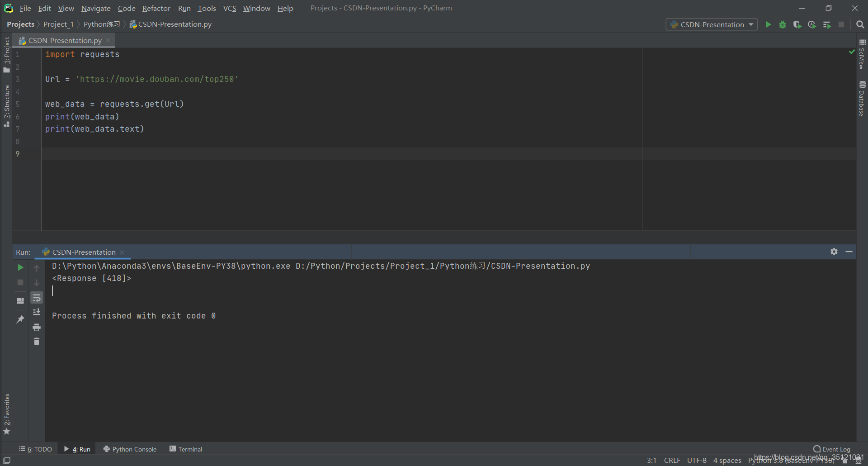Click the CSDN-Presentation.py breadcrumb

coord(170,24)
